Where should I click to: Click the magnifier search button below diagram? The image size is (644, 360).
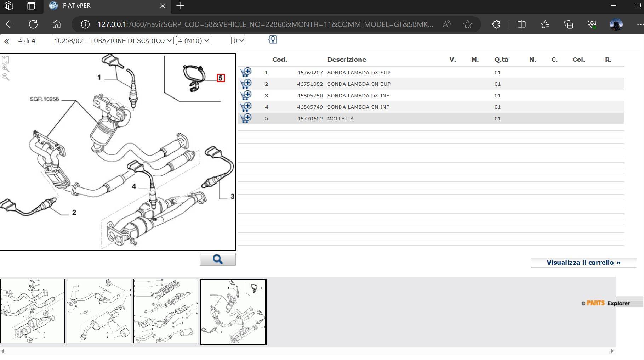218,259
